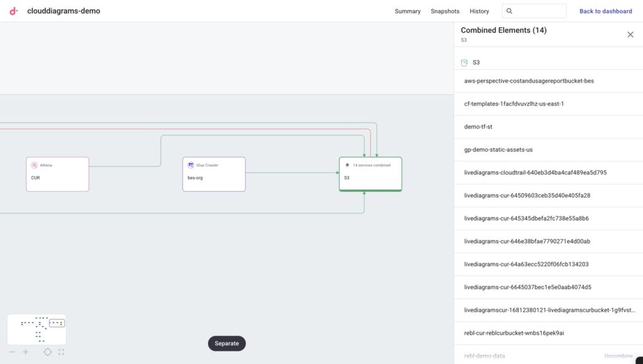
Task: Open the Snapshots tab
Action: coord(445,11)
